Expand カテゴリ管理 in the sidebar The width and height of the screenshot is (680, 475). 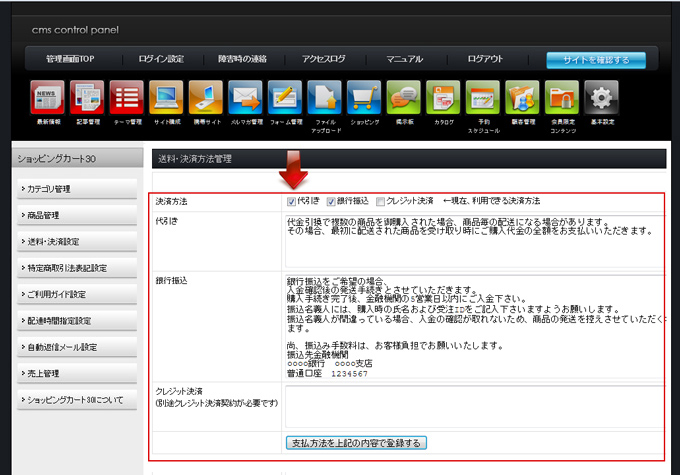[x=76, y=189]
